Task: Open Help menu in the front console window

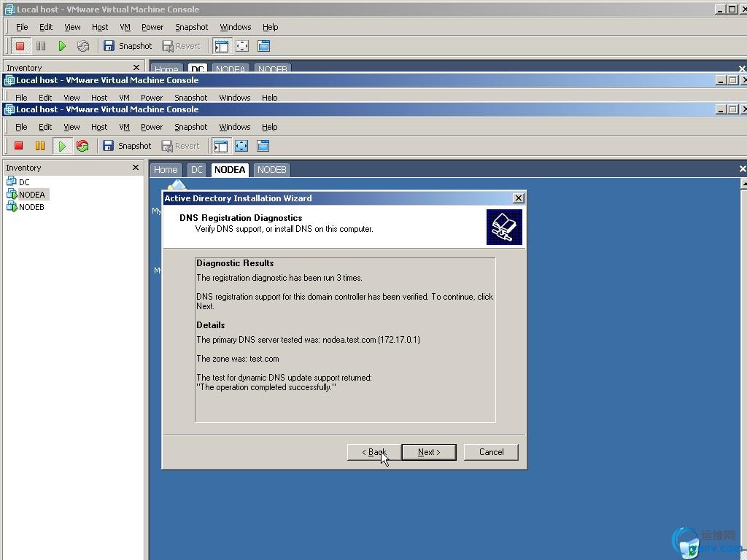Action: (270, 127)
